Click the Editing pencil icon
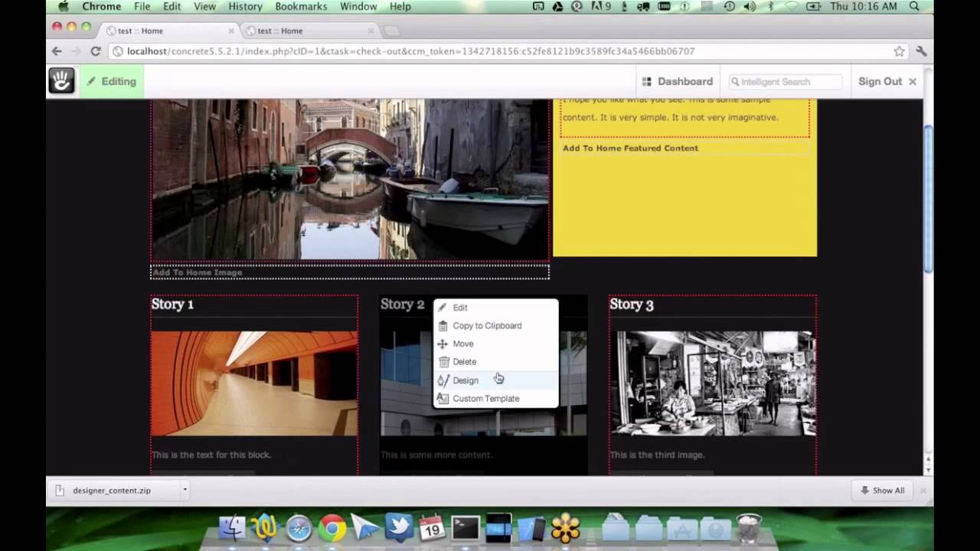Screen dimensions: 980x551 coord(91,81)
